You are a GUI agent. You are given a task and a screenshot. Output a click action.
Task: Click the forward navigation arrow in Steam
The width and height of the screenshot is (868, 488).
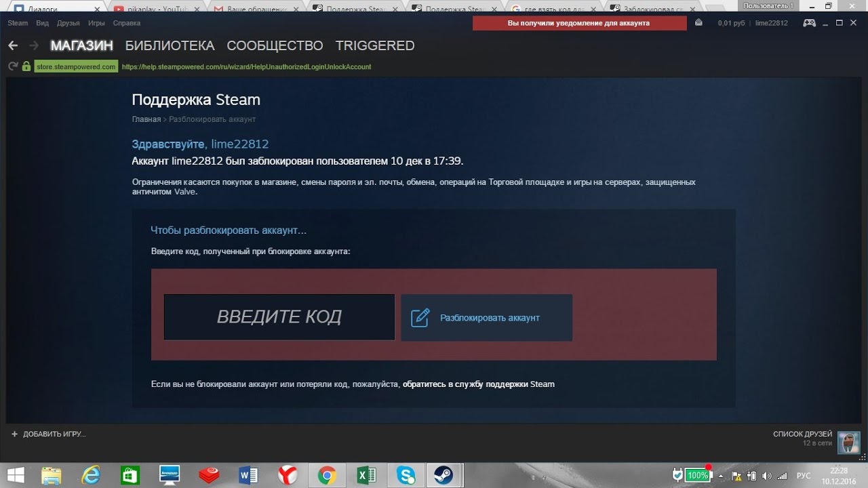pos(34,45)
